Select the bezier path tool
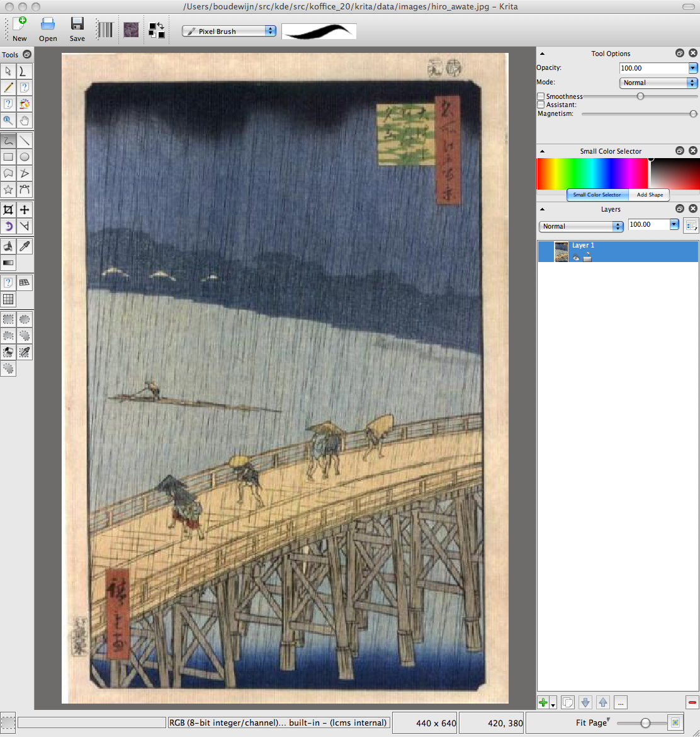Image resolution: width=700 pixels, height=737 pixels. pos(24,190)
